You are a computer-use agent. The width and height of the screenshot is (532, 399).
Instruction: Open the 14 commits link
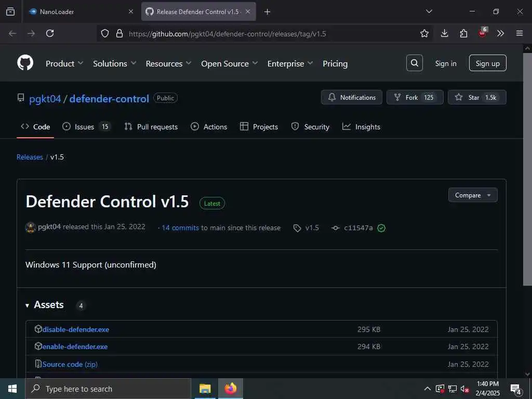click(180, 228)
